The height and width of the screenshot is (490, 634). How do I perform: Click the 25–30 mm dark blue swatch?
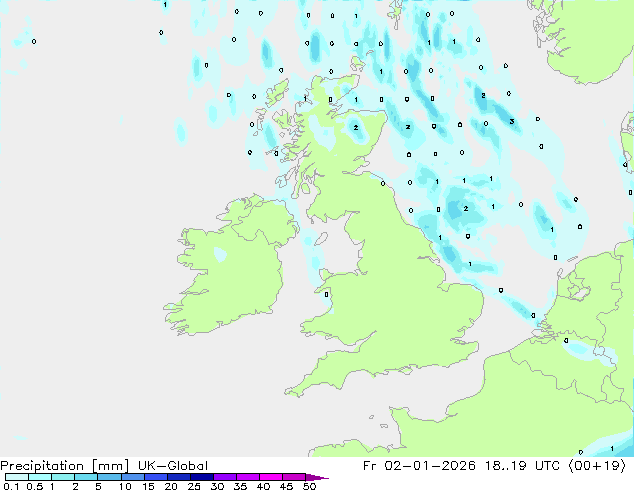[x=202, y=477]
